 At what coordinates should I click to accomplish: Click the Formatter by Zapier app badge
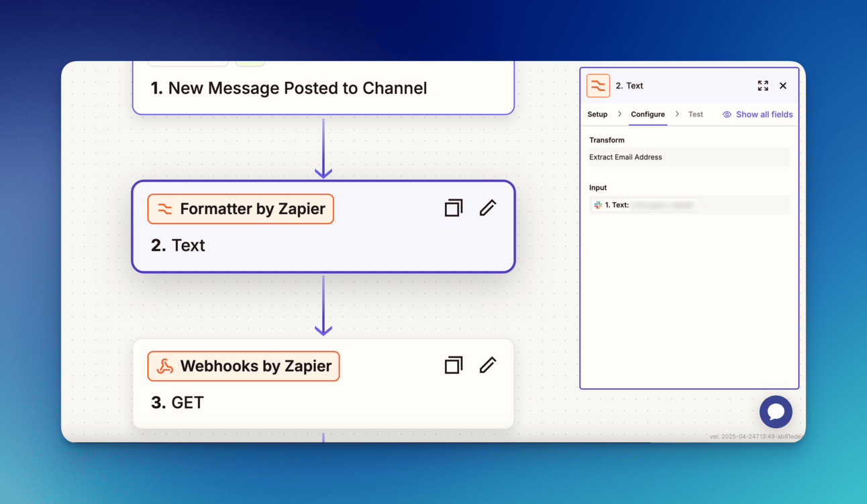[x=240, y=209]
